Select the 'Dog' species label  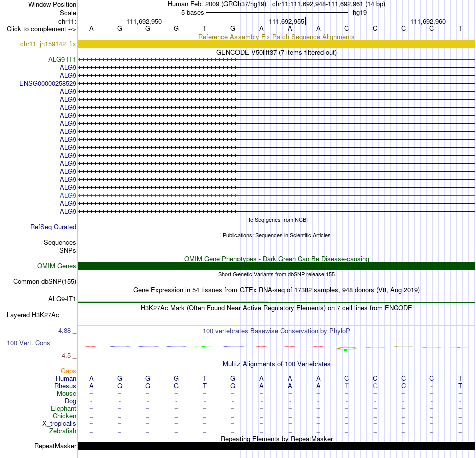coord(71,401)
